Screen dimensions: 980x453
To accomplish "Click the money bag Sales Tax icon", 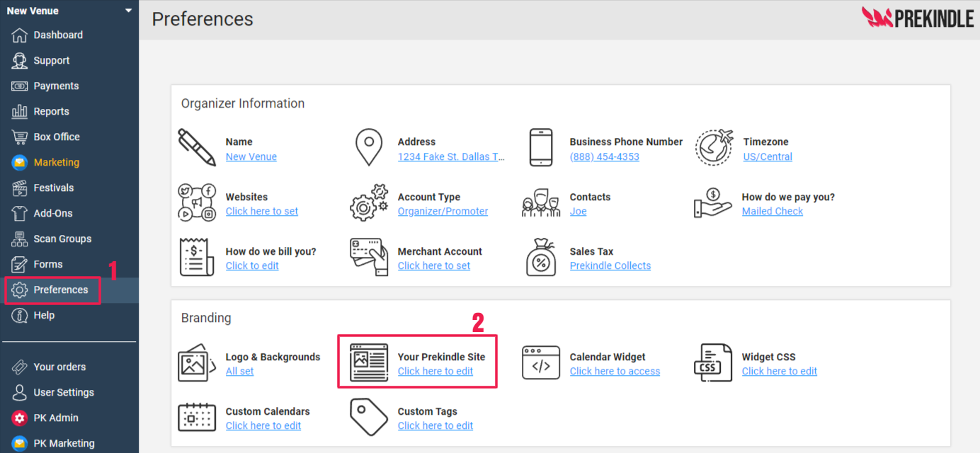I will [x=541, y=257].
